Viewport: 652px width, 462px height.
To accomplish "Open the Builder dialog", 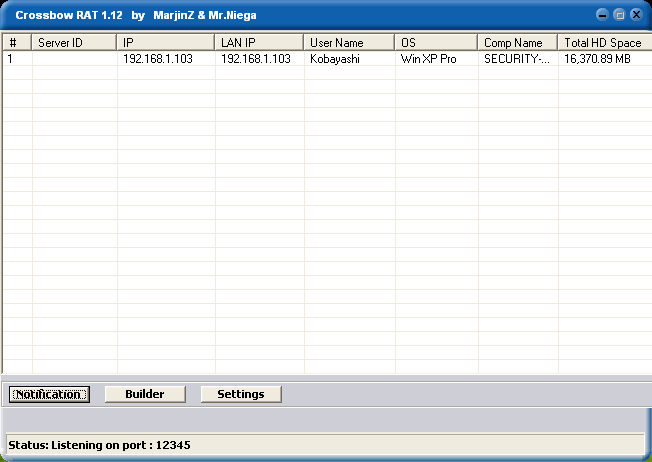I will click(x=145, y=394).
